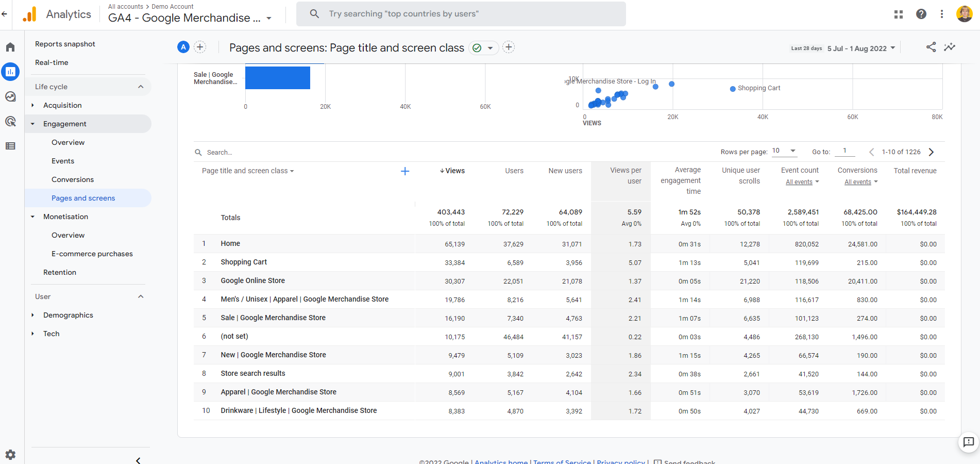The height and width of the screenshot is (464, 980).
Task: Open the Admin settings gear
Action: (10, 454)
